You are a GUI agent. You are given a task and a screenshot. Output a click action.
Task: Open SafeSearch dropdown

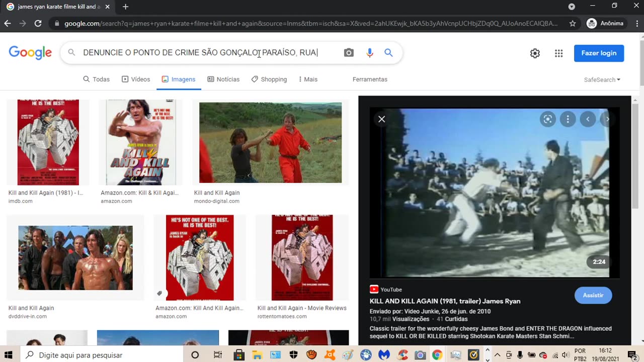(602, 80)
